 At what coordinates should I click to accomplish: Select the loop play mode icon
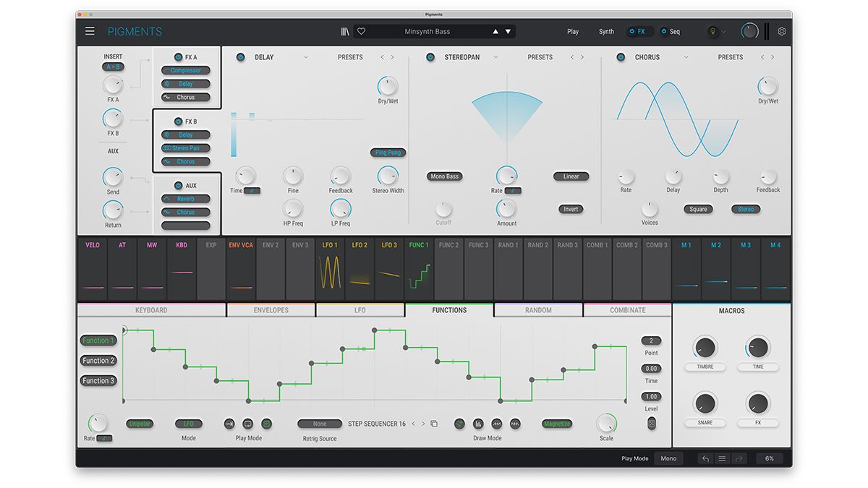pyautogui.click(x=248, y=424)
